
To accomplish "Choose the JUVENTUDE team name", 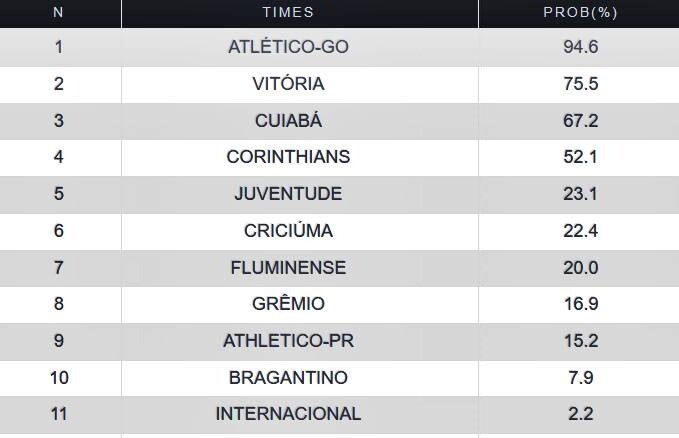I will [288, 194].
